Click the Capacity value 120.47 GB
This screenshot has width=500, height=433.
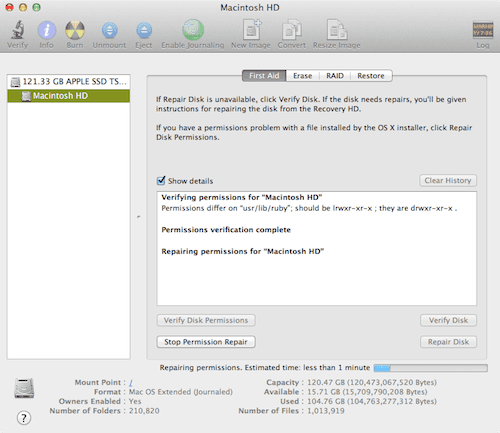point(372,382)
